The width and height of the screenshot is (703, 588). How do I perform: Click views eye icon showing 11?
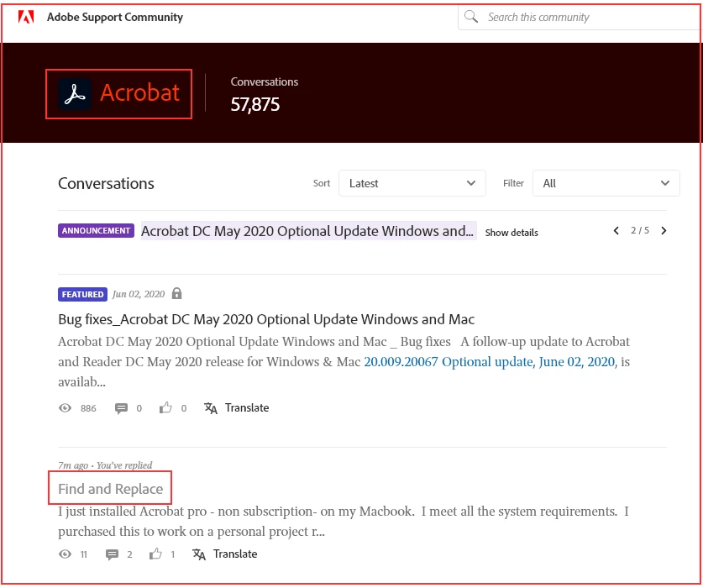(x=65, y=554)
